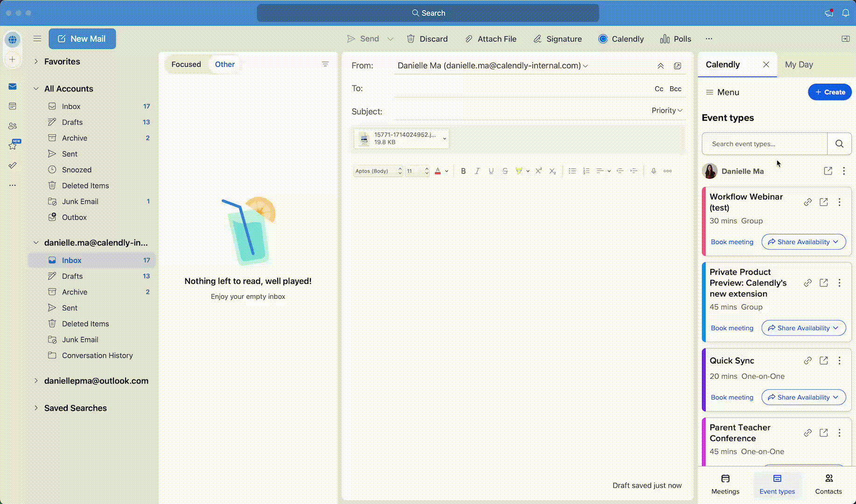This screenshot has width=856, height=504.
Task: Toggle the right side panel icon
Action: [x=846, y=39]
